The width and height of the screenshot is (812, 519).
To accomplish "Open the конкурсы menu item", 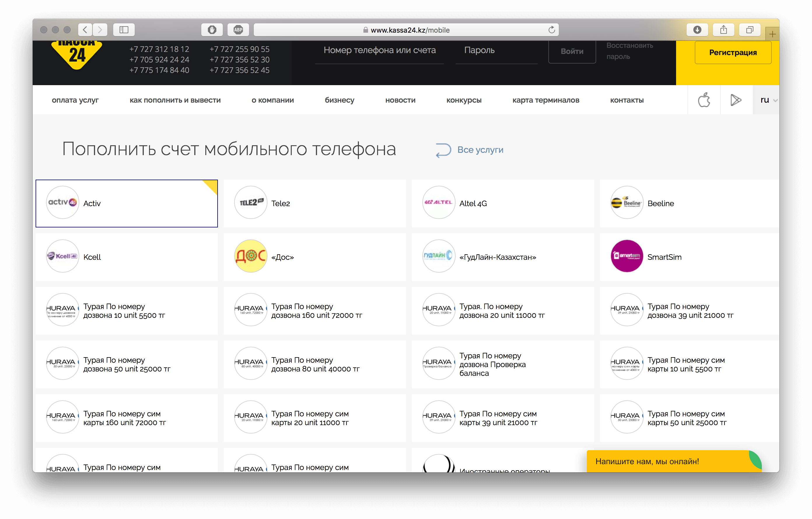I will click(x=464, y=100).
